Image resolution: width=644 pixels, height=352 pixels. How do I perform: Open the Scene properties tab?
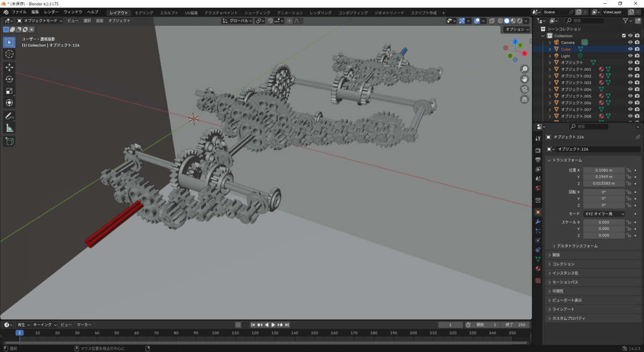538,179
